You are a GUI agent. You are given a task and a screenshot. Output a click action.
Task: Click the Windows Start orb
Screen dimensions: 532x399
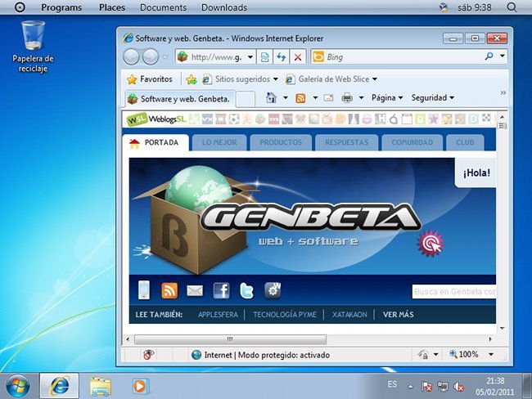(x=18, y=386)
